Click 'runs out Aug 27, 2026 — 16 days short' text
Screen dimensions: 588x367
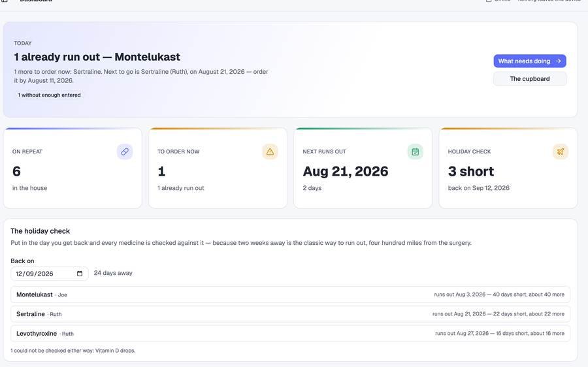[x=482, y=334]
